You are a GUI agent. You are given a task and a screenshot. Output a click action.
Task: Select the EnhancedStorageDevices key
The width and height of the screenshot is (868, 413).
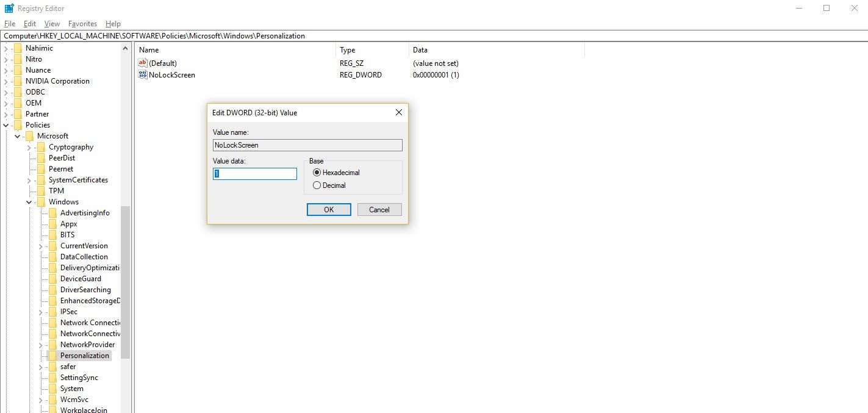[x=90, y=301]
